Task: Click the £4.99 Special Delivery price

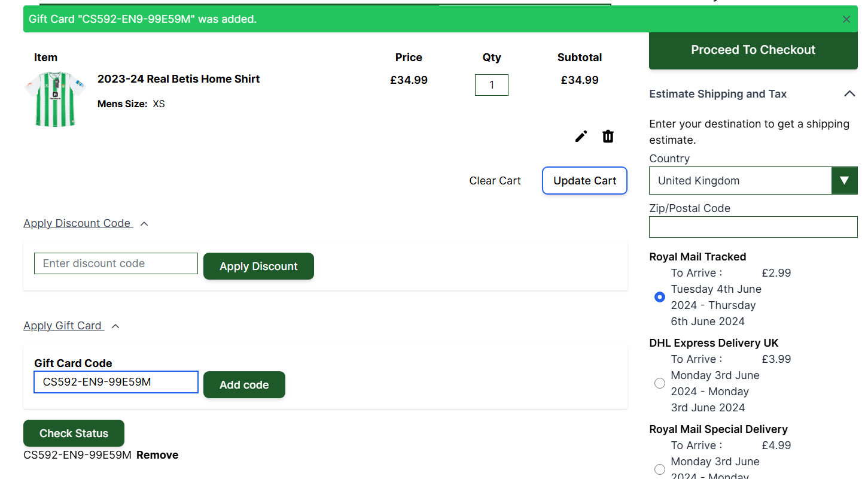Action: 776,445
